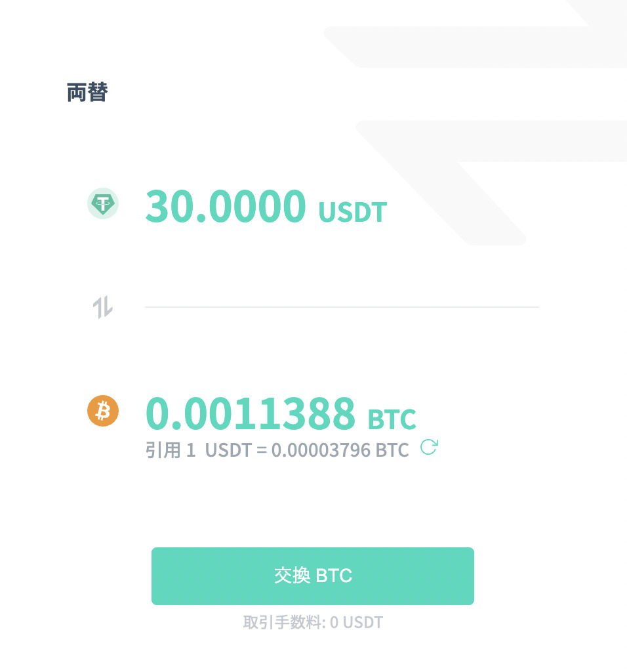Open the BTC currency label selector

[392, 419]
